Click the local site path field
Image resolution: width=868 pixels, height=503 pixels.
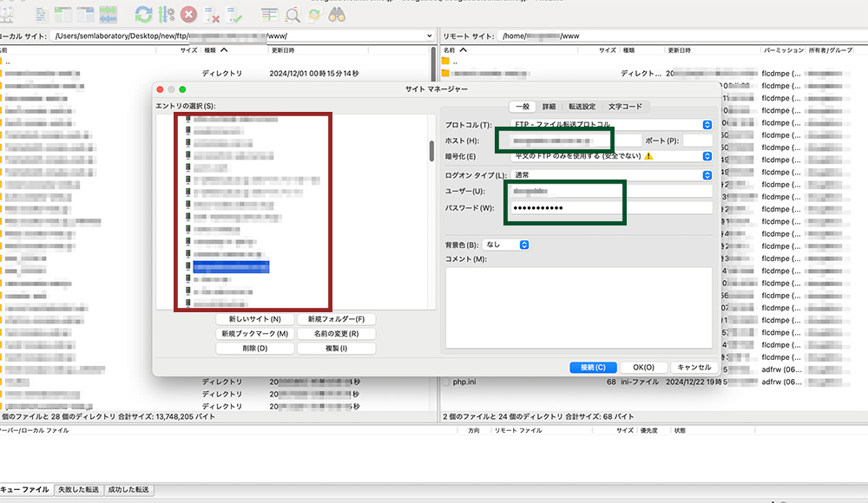click(x=242, y=36)
